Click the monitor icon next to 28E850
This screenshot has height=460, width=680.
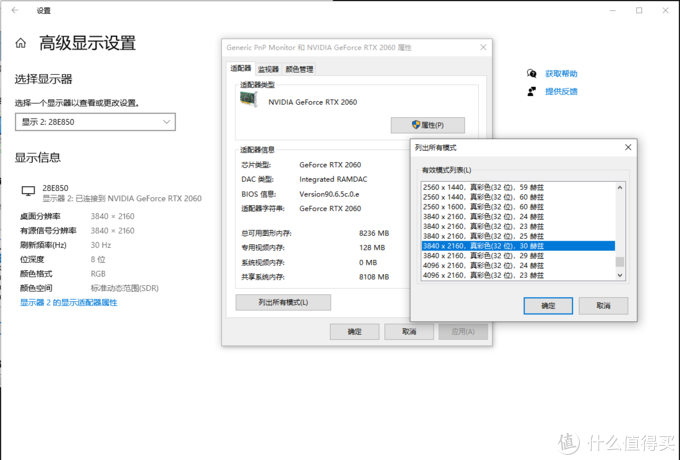(28, 191)
